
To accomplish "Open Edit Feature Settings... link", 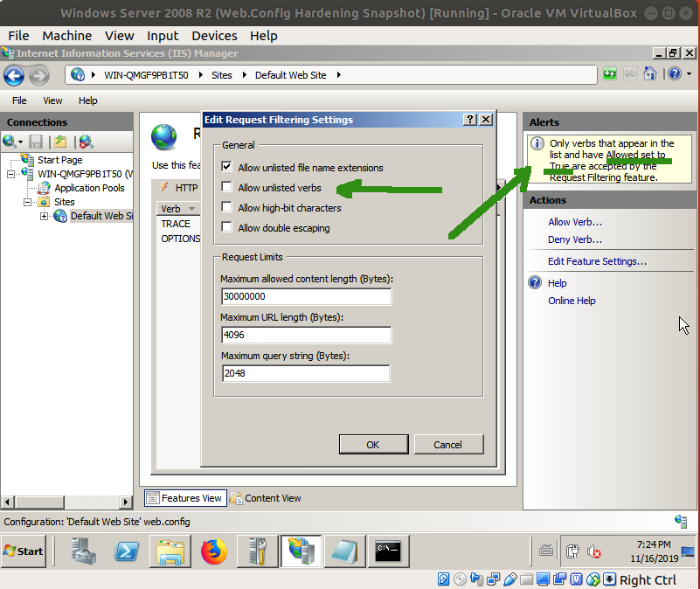I will coord(598,261).
